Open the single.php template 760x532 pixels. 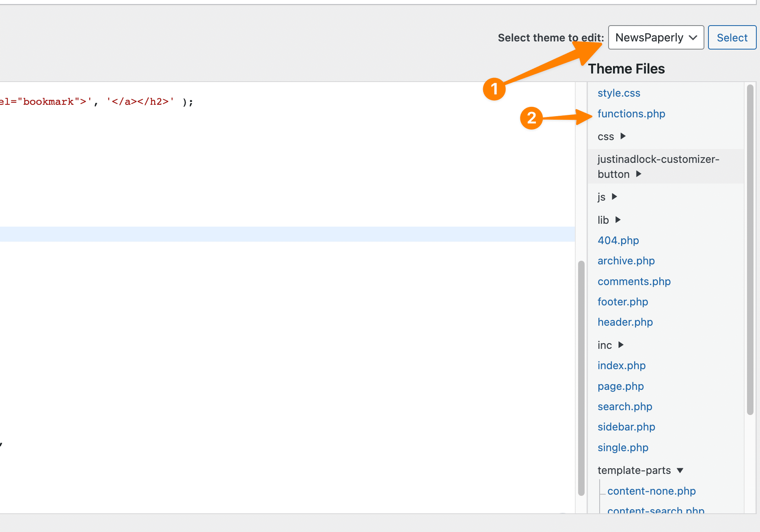click(623, 448)
